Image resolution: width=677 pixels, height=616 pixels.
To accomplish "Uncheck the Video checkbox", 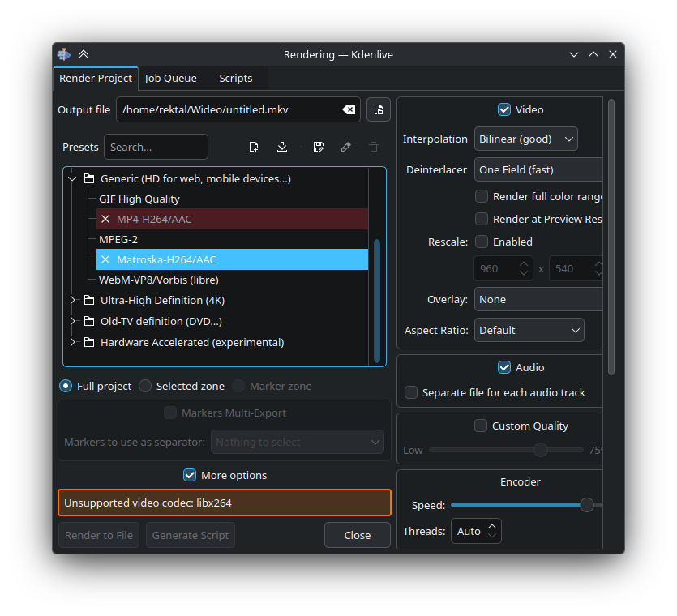I will coord(504,109).
